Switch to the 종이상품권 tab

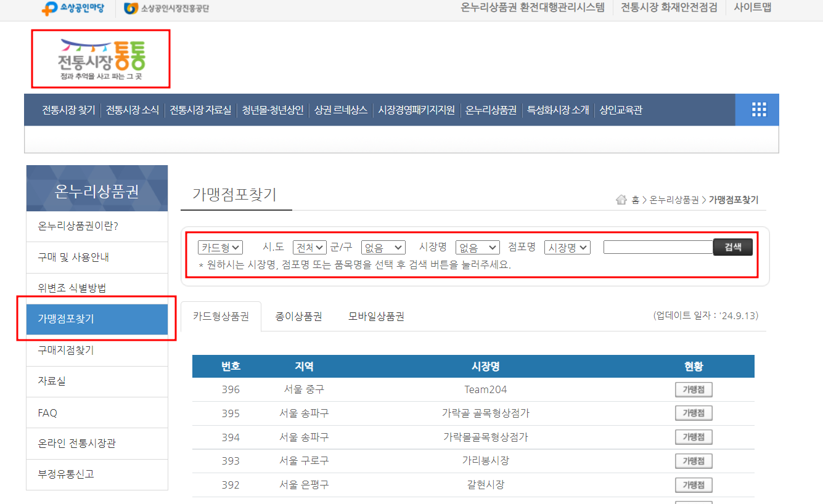[298, 315]
